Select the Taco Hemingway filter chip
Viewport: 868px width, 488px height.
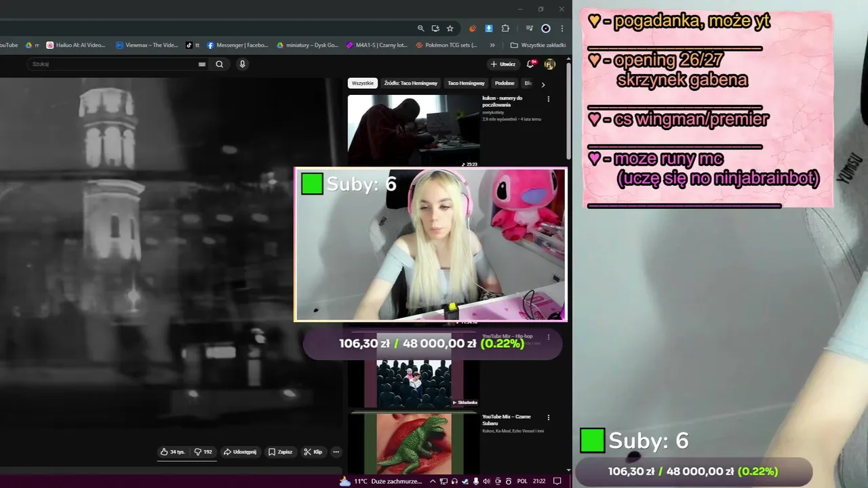tap(466, 83)
